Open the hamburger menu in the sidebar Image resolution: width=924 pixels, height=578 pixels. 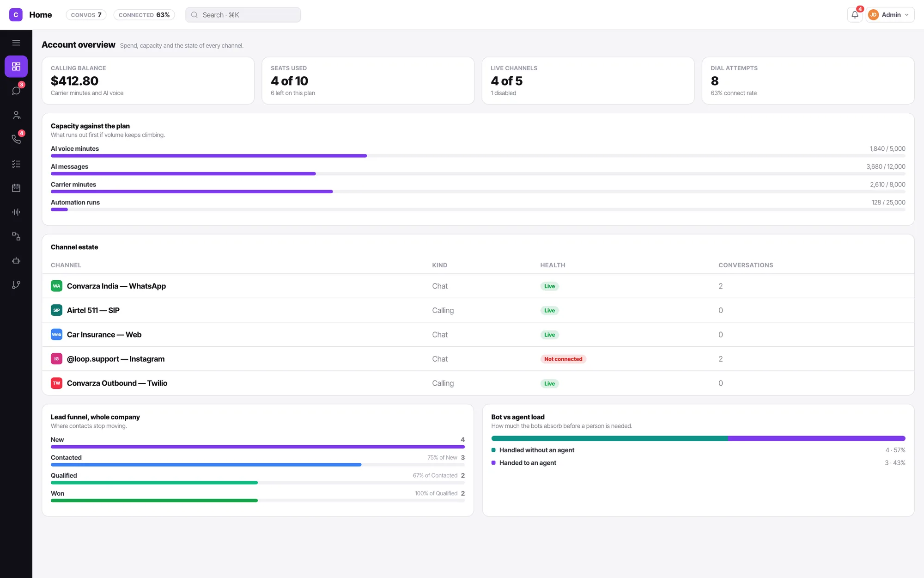(x=16, y=43)
